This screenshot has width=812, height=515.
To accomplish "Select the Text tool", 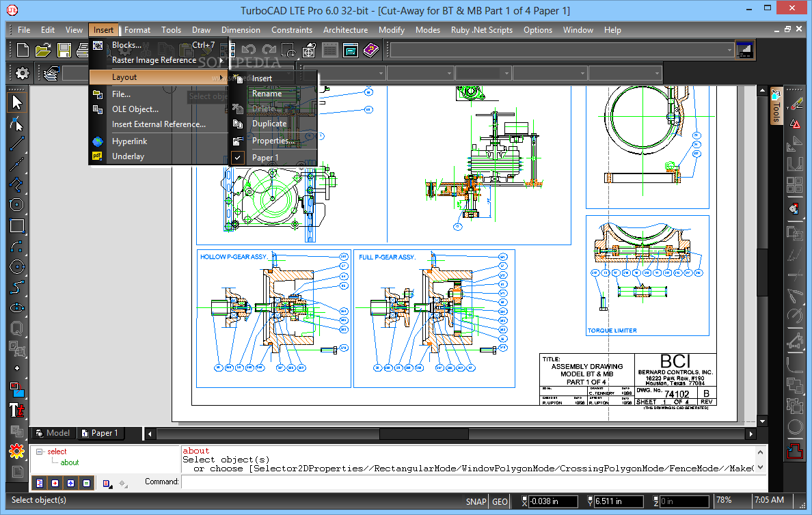I will (x=17, y=410).
